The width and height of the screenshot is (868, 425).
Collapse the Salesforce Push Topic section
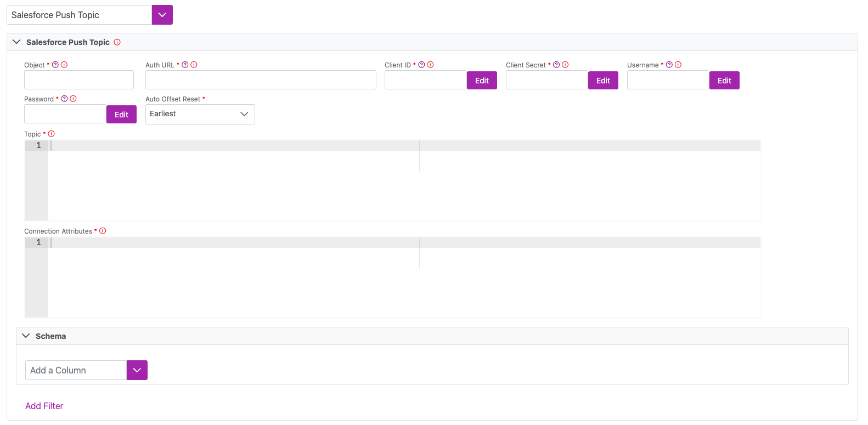click(16, 42)
